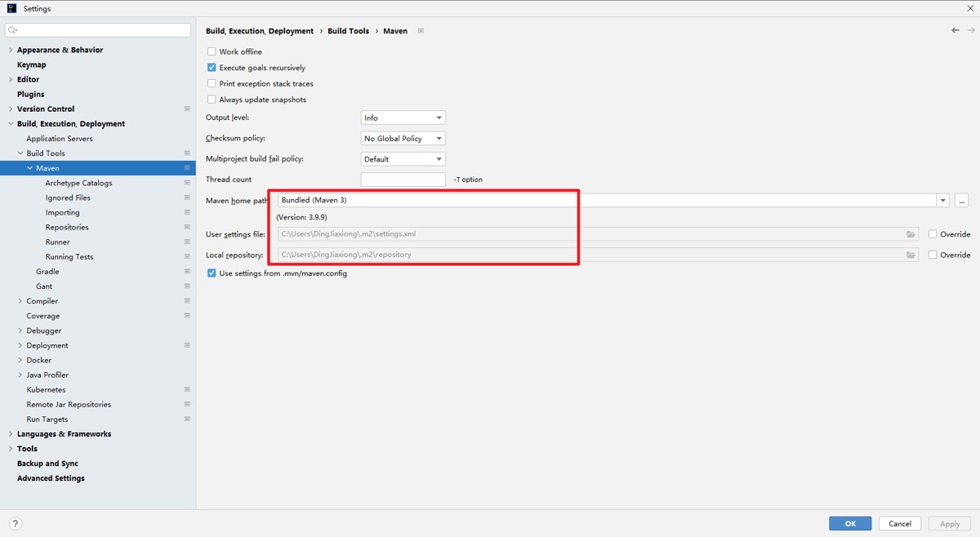This screenshot has height=537, width=980.
Task: Click project icon beside Archetype Catalogs
Action: 187,183
